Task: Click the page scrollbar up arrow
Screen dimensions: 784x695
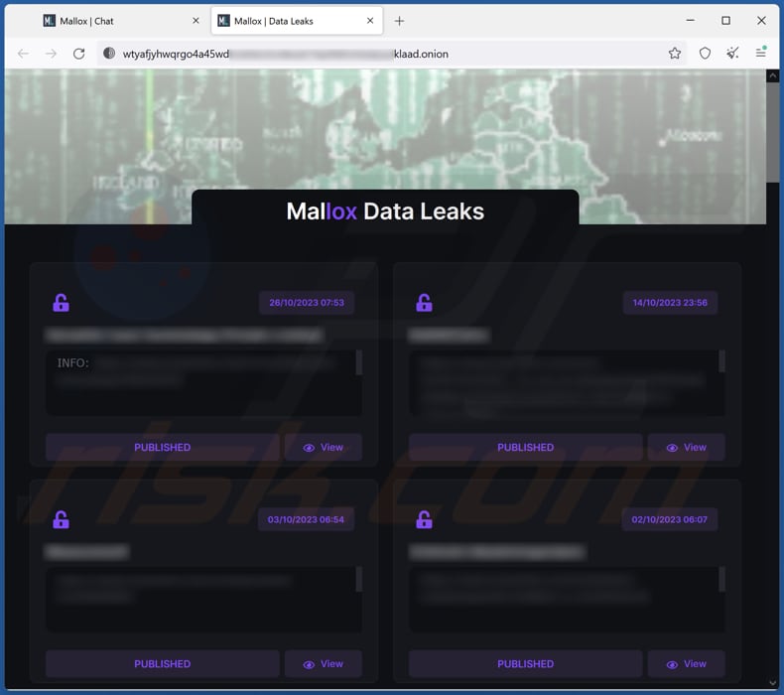Action: click(773, 76)
